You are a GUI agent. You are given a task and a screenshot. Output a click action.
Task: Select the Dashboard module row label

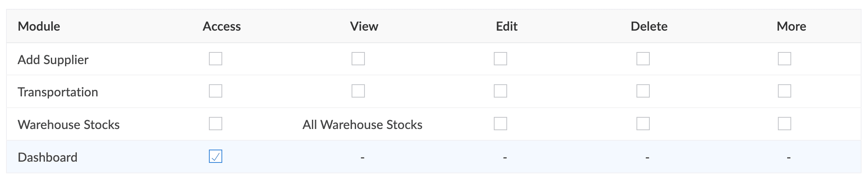pyautogui.click(x=47, y=157)
